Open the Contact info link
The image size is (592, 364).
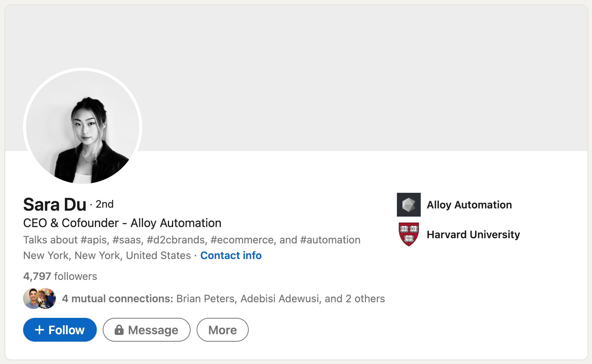[231, 255]
